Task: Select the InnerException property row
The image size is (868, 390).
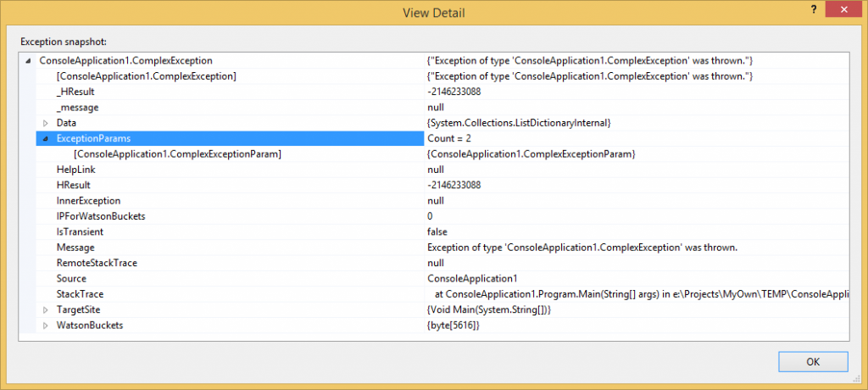Action: 435,201
